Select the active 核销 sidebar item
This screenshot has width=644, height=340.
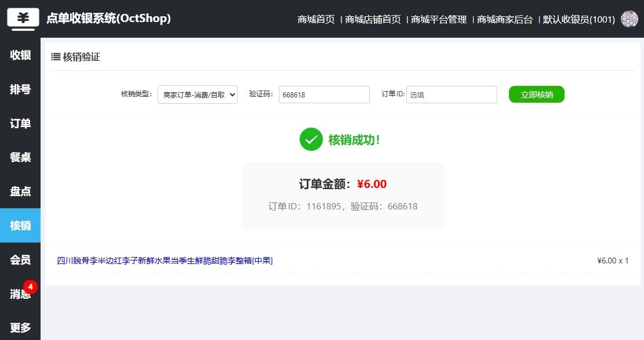[x=20, y=225]
